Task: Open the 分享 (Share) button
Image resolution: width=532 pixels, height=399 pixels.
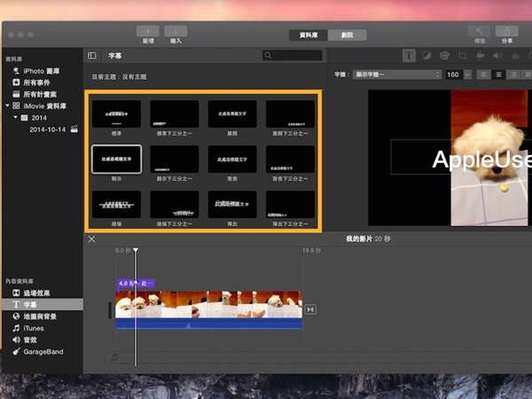Action: pos(506,31)
